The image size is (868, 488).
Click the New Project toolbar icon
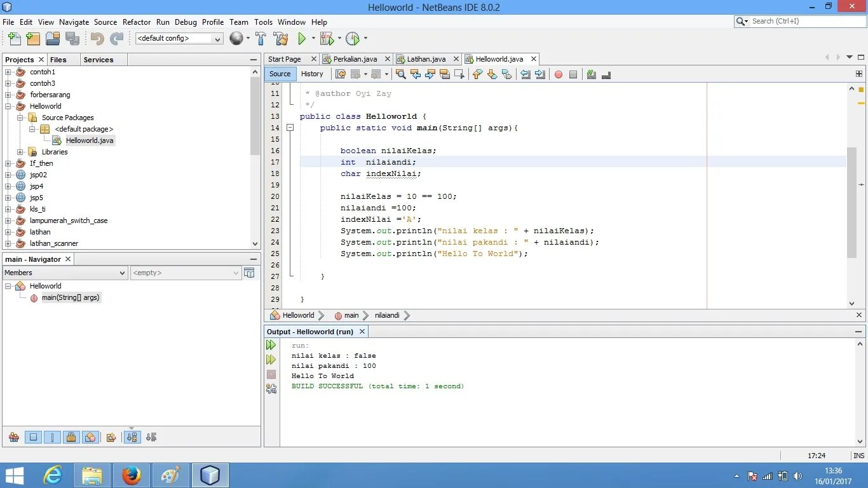pos(33,39)
